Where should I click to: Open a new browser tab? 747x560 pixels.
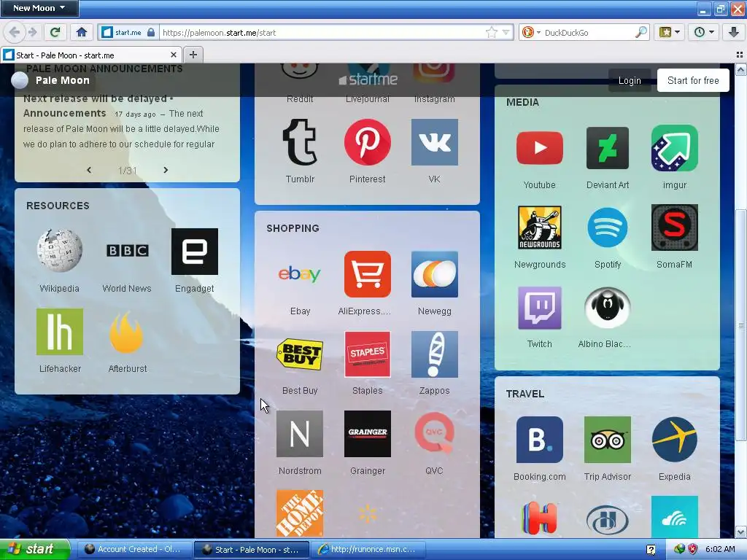(x=193, y=55)
